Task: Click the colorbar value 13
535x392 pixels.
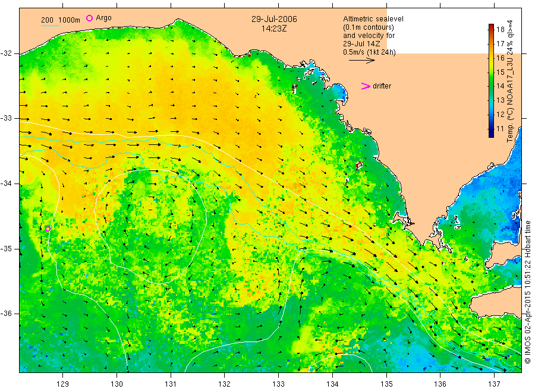Action: 500,100
